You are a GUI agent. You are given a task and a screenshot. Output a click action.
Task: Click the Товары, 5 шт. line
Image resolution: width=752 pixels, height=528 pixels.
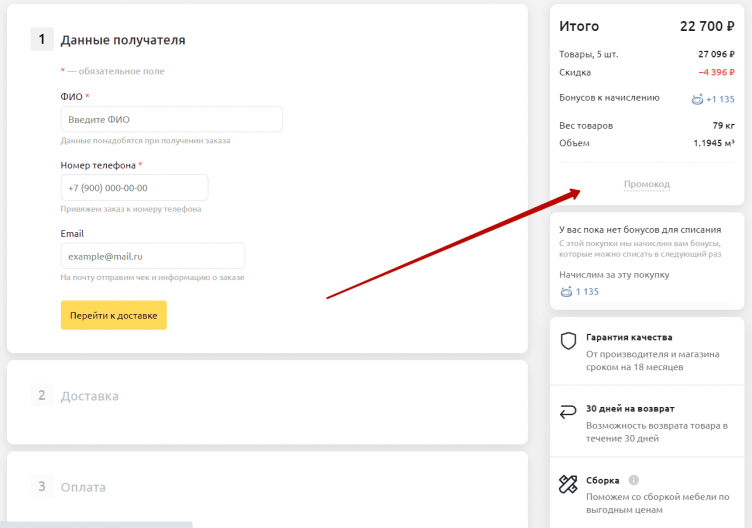tap(589, 54)
